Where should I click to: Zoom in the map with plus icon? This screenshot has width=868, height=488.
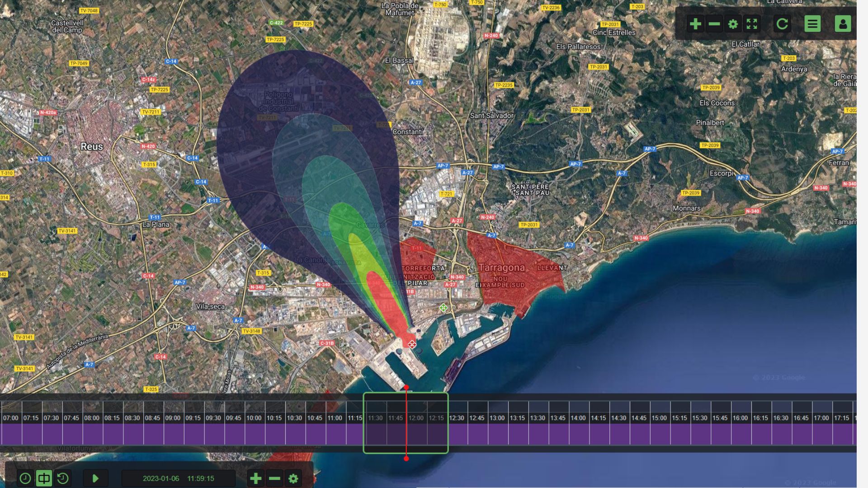click(x=695, y=24)
